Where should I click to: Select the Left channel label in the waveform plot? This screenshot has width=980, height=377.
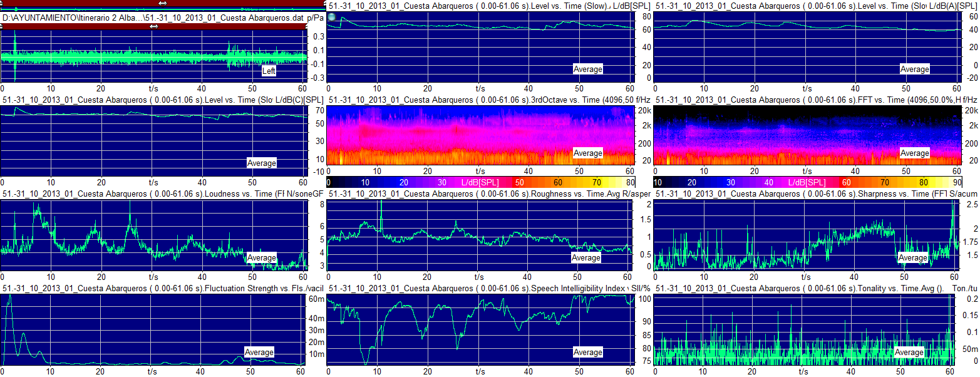click(269, 71)
